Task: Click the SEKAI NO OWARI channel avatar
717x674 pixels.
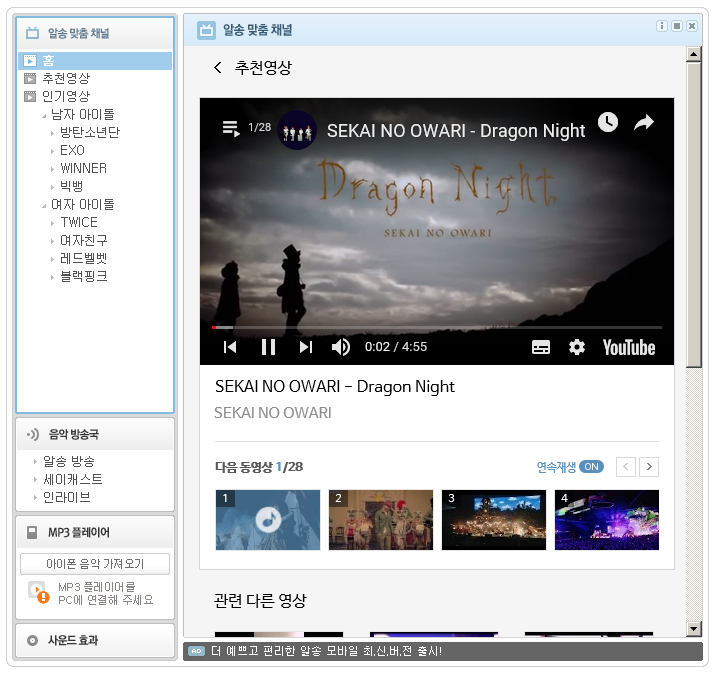Action: (x=297, y=130)
